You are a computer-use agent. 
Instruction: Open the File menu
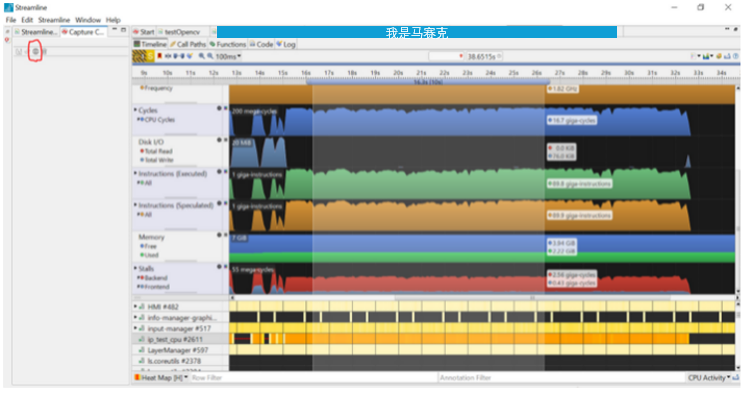[x=11, y=20]
